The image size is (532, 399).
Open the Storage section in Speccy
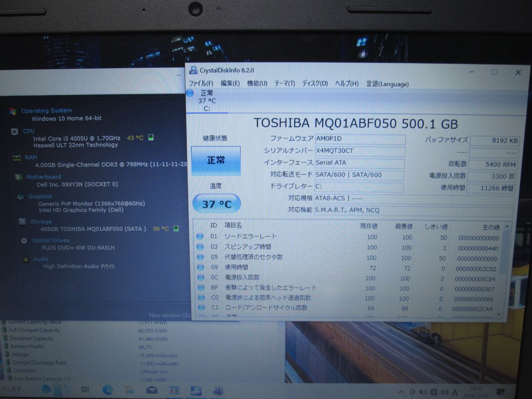coord(41,221)
